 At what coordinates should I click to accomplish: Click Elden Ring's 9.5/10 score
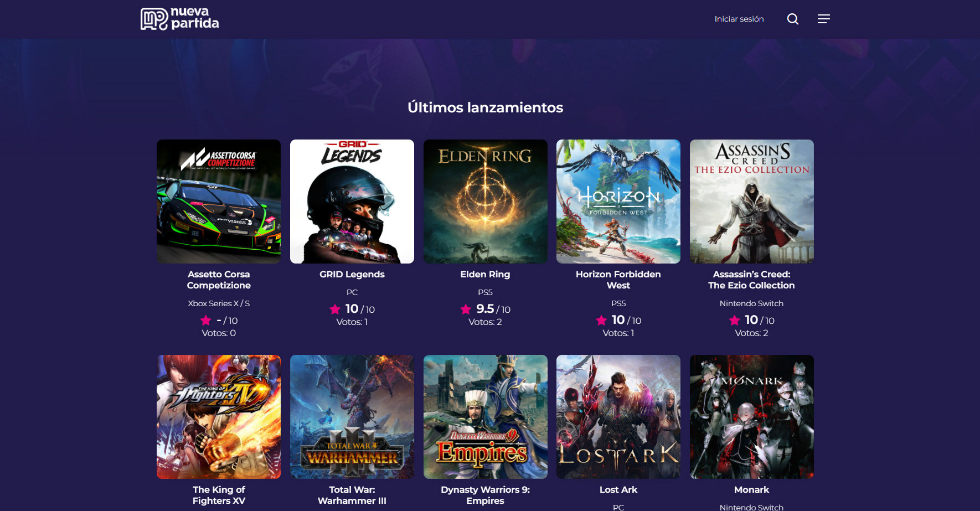coord(493,309)
